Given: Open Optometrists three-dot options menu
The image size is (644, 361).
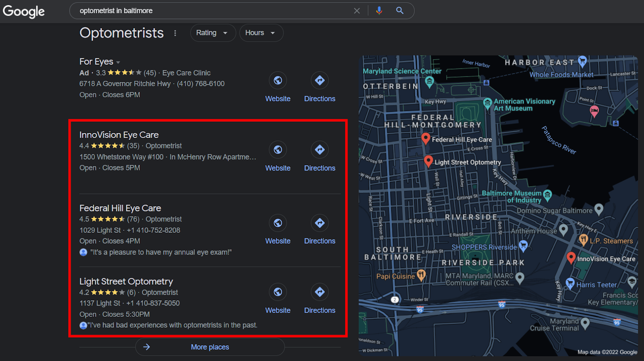Looking at the screenshot, I should [x=175, y=33].
